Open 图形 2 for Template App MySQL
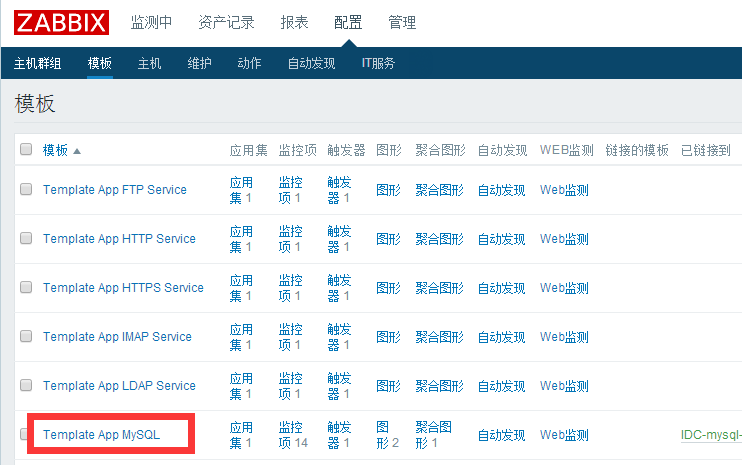 tap(388, 435)
